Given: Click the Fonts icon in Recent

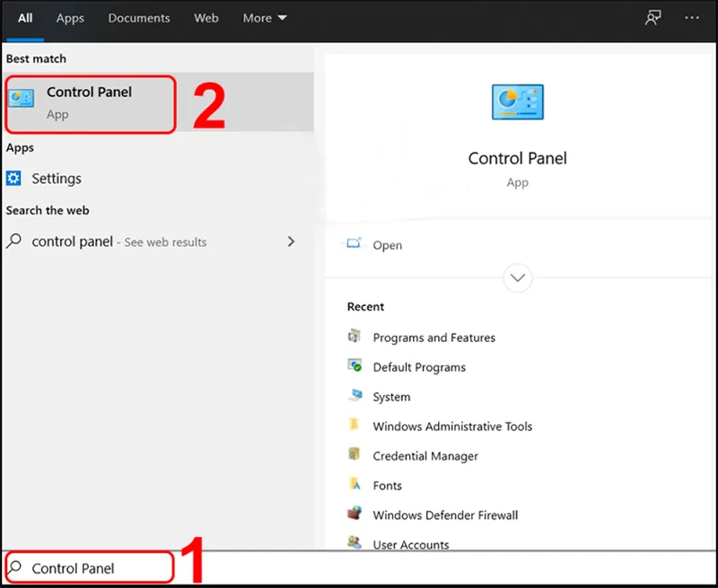Looking at the screenshot, I should pos(355,485).
